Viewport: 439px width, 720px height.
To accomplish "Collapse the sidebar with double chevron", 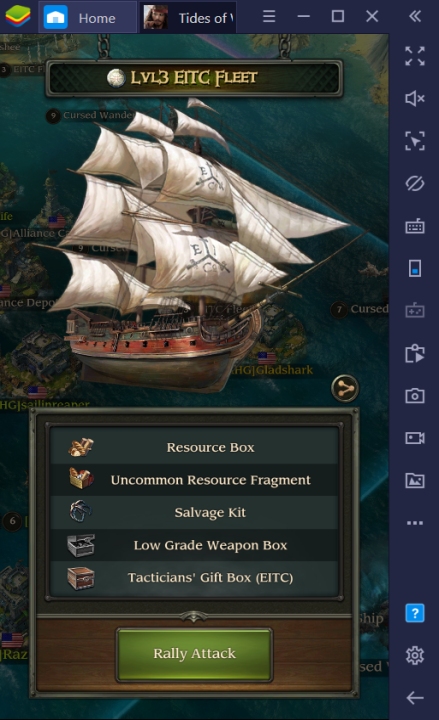I will tap(415, 17).
